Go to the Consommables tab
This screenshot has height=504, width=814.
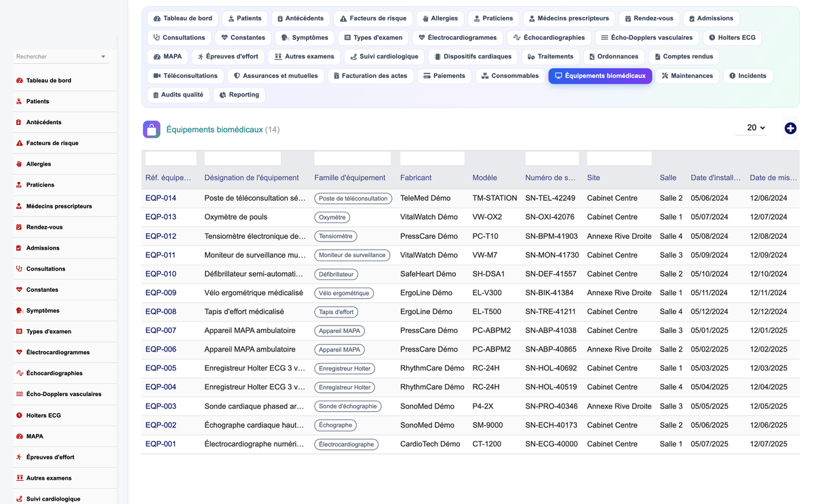pyautogui.click(x=509, y=76)
